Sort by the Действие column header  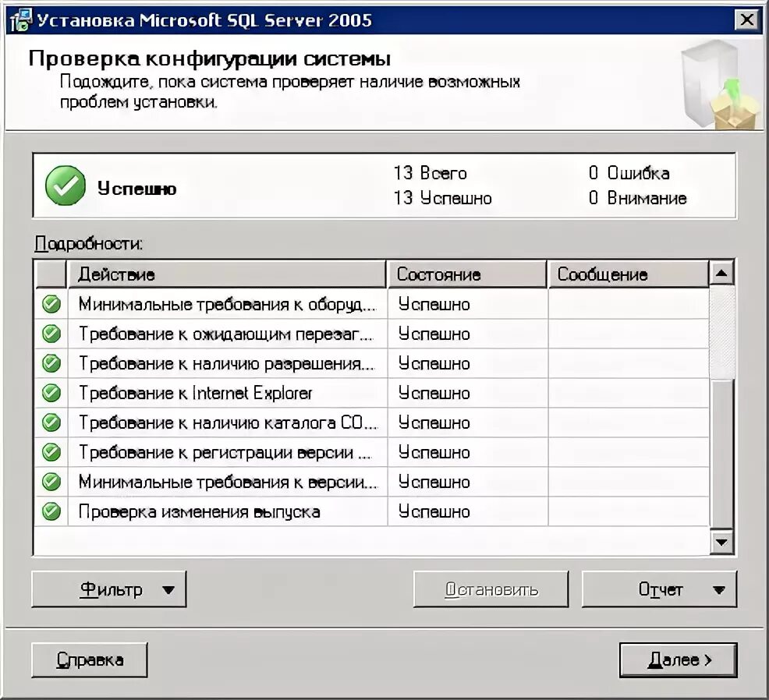pyautogui.click(x=226, y=274)
